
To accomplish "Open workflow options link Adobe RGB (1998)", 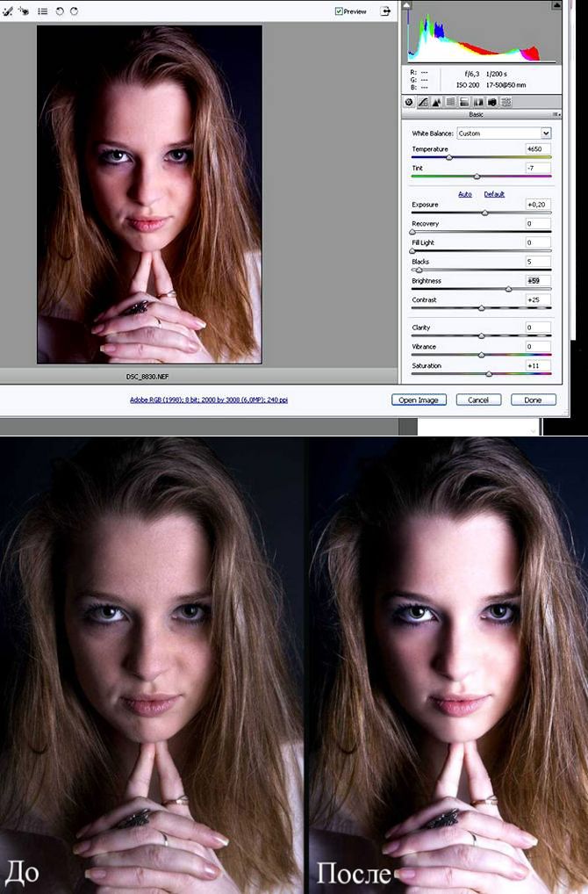I will pyautogui.click(x=209, y=400).
